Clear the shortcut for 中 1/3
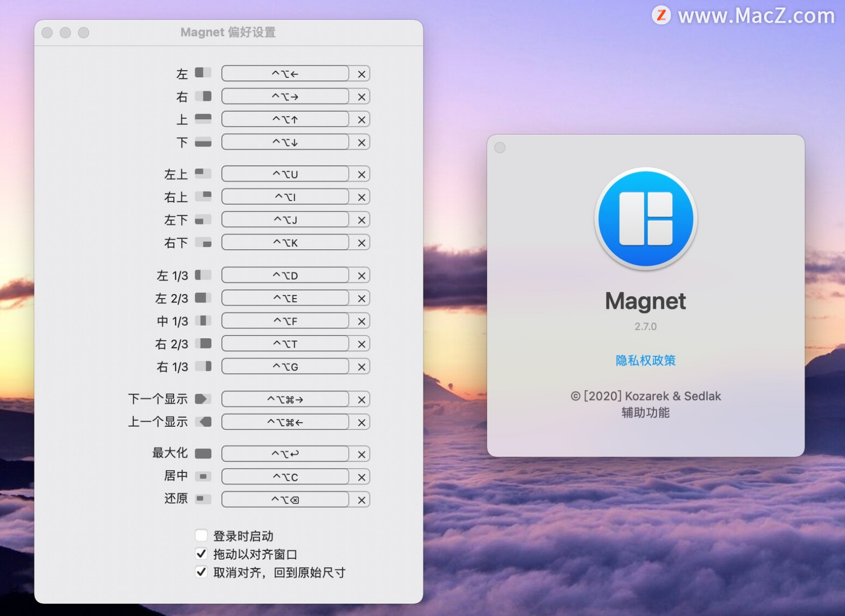The width and height of the screenshot is (845, 616). 362,321
